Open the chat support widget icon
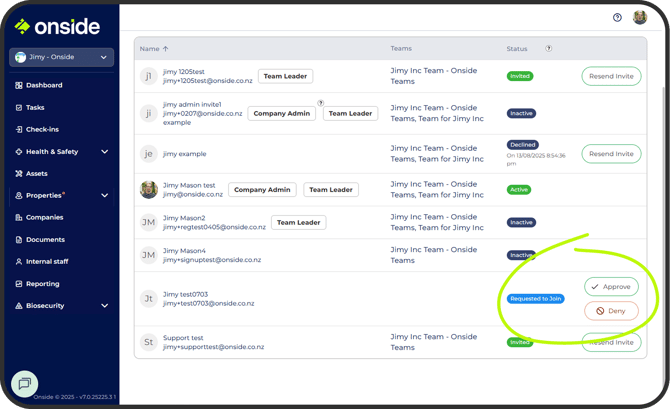 click(25, 382)
